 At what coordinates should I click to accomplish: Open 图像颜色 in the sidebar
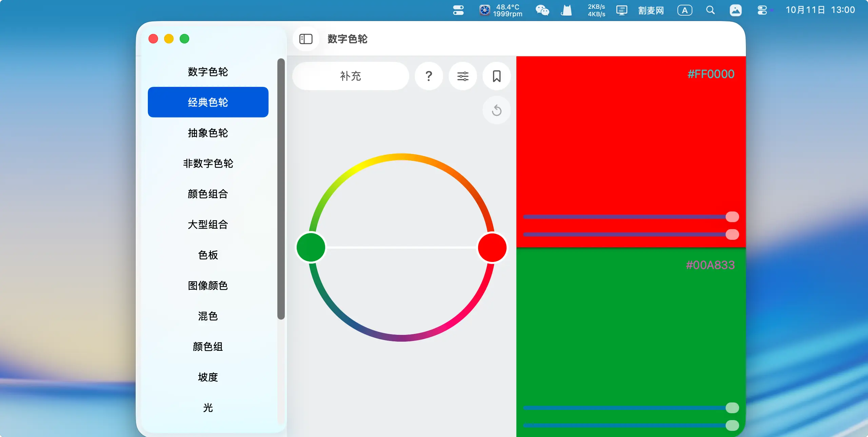(208, 285)
